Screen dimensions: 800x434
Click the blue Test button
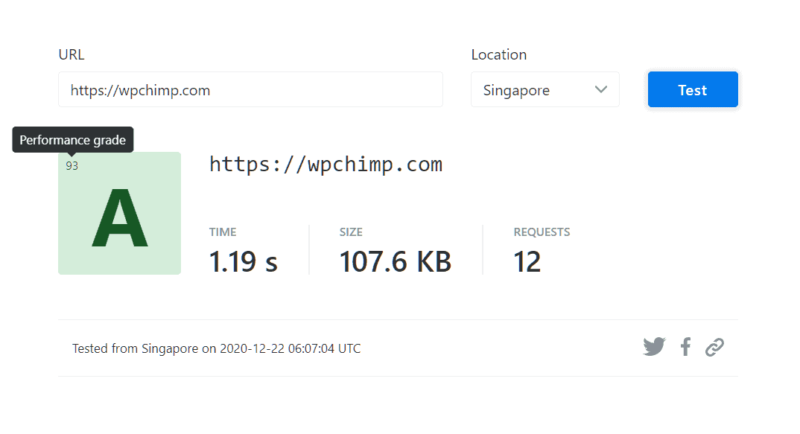click(693, 90)
